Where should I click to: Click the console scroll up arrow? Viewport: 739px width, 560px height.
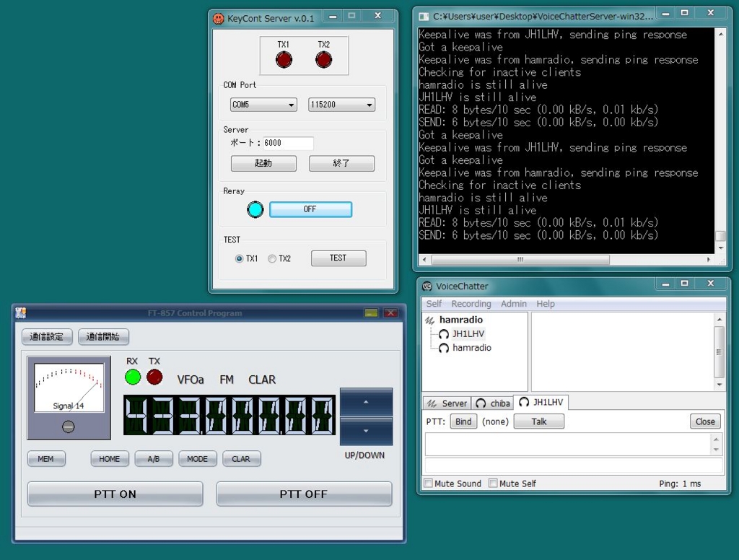(x=721, y=34)
